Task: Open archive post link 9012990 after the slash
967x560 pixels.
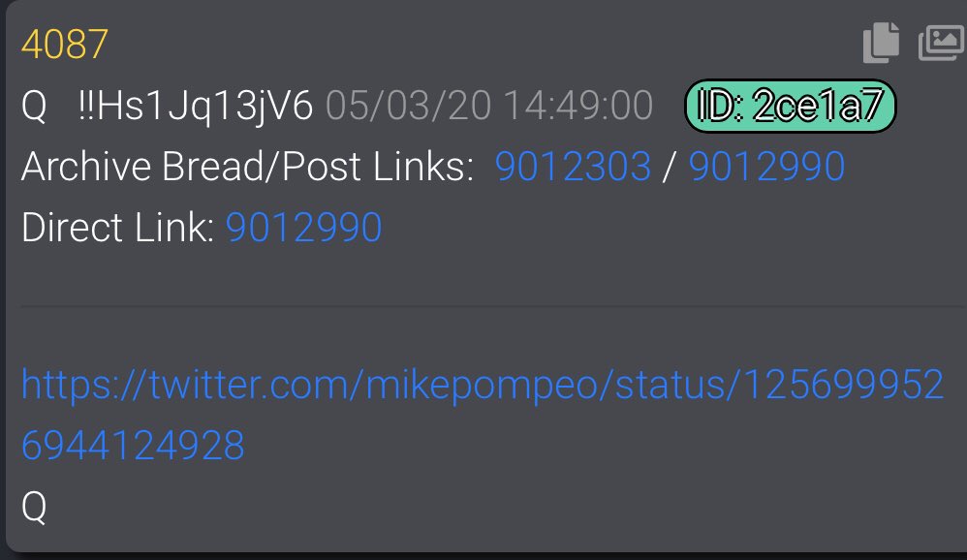Action: 766,167
